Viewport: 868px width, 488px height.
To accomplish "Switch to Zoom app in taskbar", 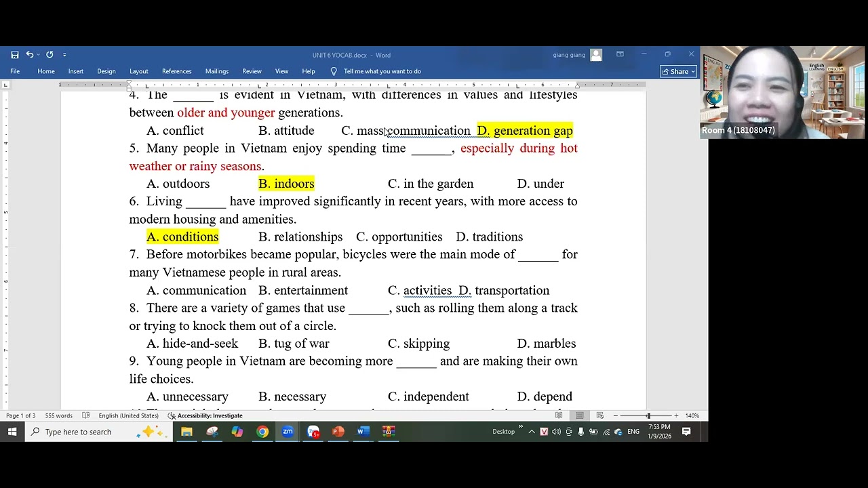I will coord(288,432).
